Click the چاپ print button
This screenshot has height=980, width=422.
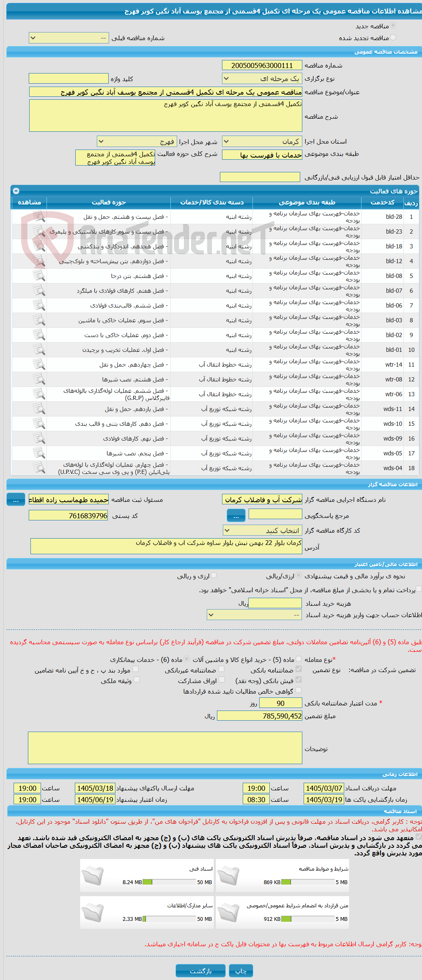click(x=241, y=970)
